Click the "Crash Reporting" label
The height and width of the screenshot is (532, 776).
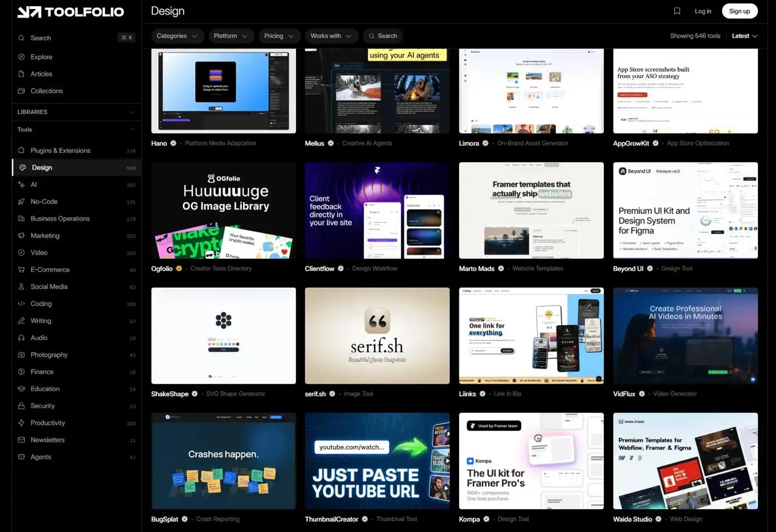218,519
